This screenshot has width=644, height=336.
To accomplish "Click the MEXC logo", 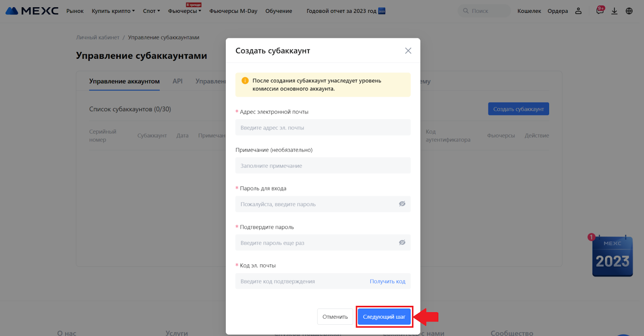I will tap(32, 11).
